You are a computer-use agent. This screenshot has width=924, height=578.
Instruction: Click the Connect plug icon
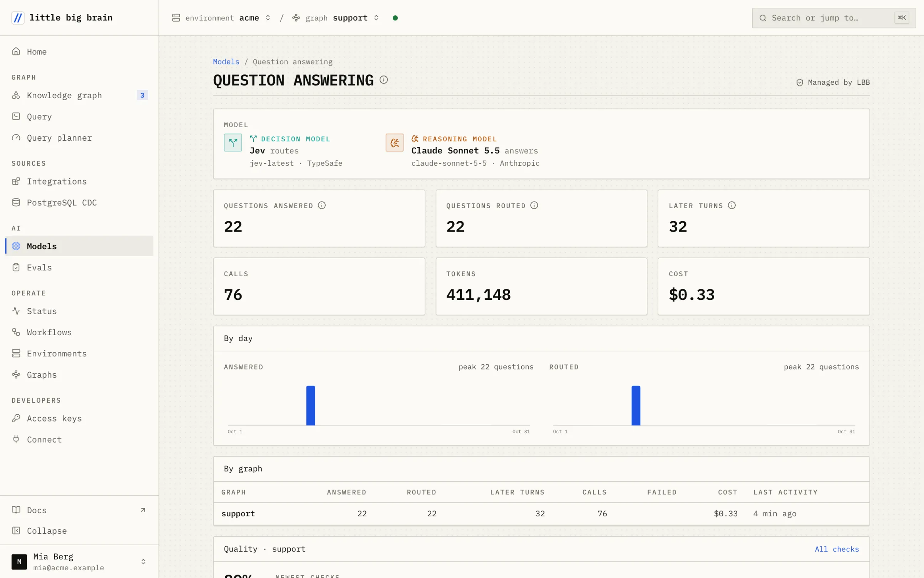(x=16, y=439)
